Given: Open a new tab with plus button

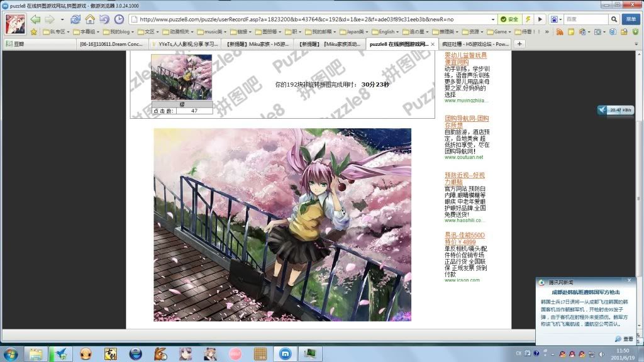Looking at the screenshot, I should coord(519,44).
